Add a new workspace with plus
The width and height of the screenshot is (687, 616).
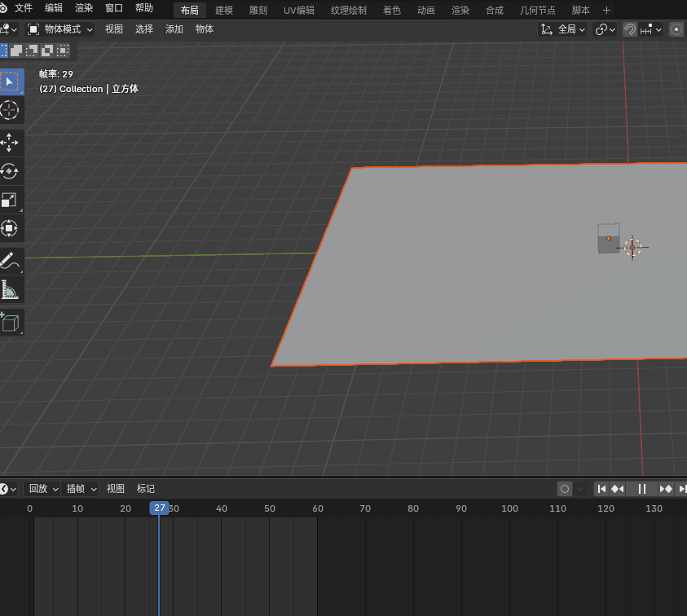coord(606,10)
